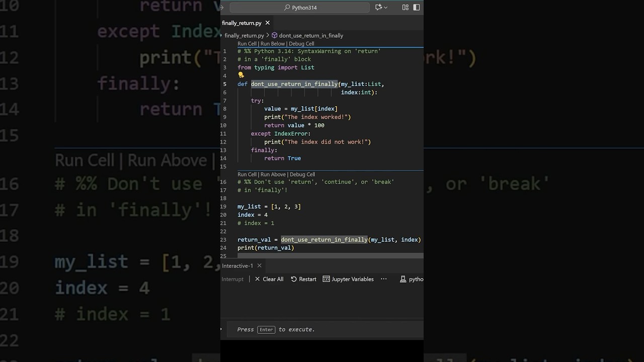Click Debug Cell above line 16

[302, 174]
